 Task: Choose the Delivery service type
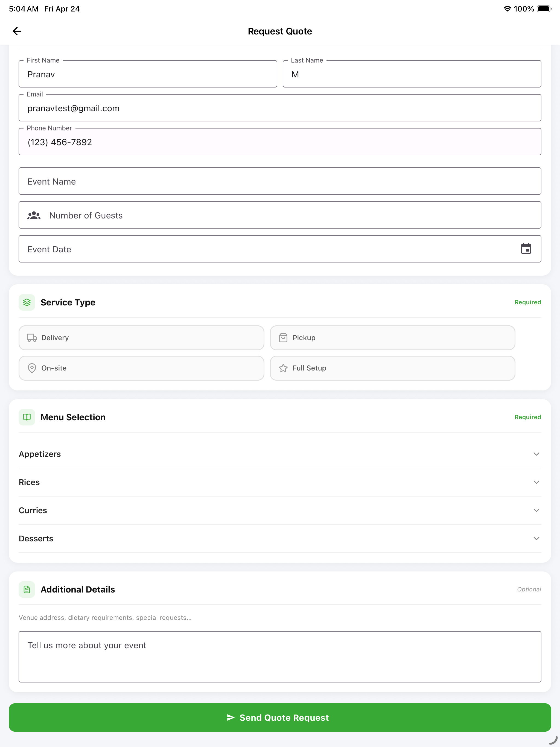(141, 338)
